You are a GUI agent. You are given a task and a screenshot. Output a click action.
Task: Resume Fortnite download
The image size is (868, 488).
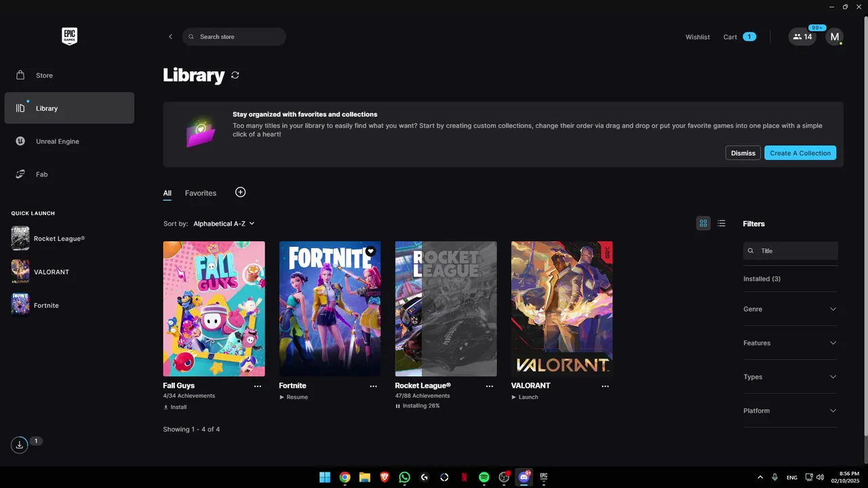pyautogui.click(x=294, y=397)
